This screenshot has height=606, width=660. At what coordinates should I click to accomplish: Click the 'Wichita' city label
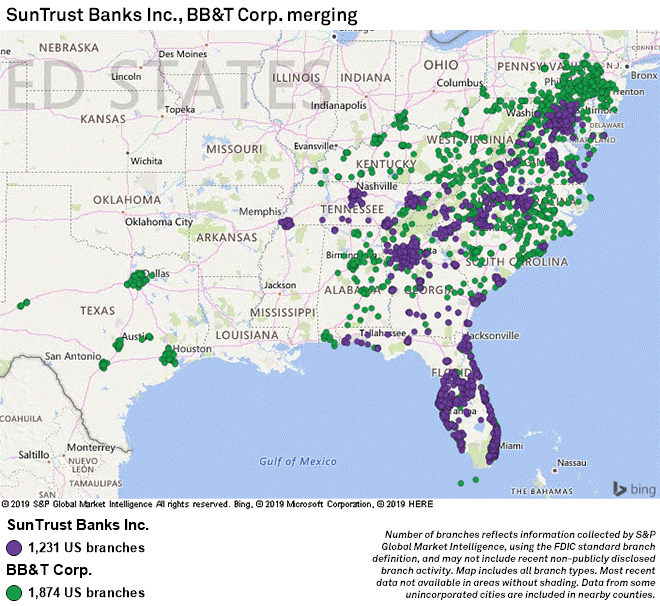(x=146, y=161)
